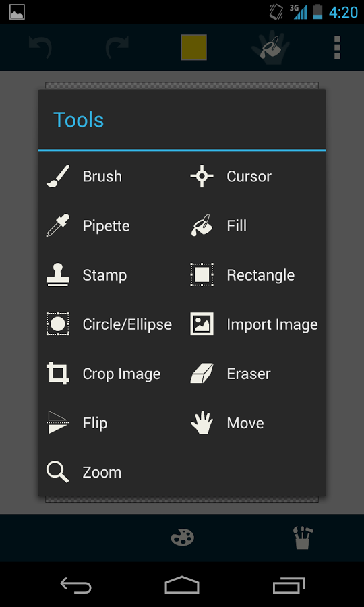This screenshot has height=607, width=364.
Task: Select the Fill bucket icon in the list
Action: click(202, 225)
